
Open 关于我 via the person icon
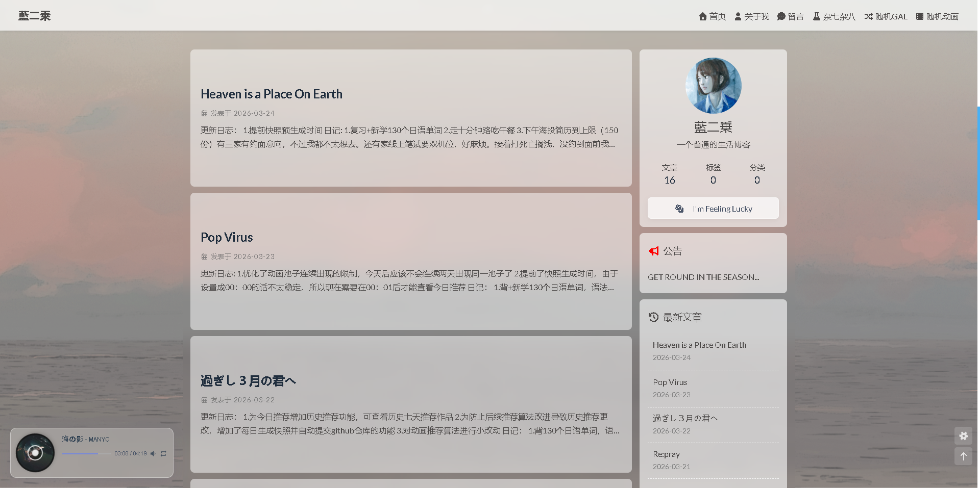pyautogui.click(x=737, y=16)
